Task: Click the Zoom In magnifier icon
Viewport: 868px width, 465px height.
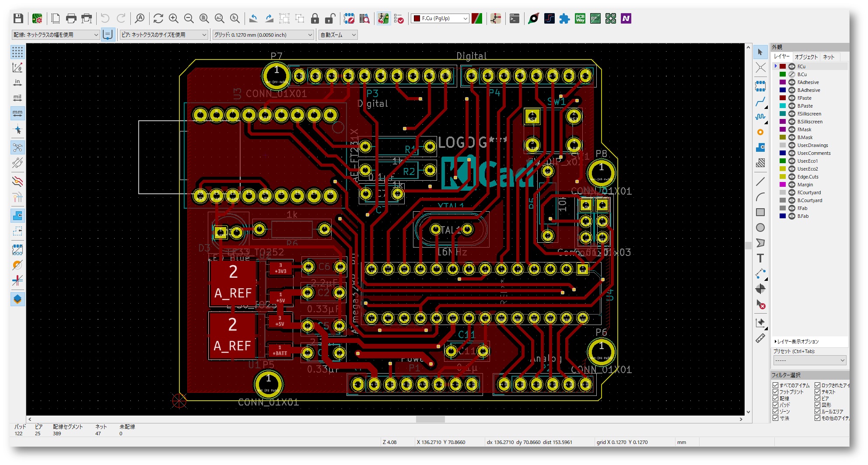Action: click(x=174, y=18)
